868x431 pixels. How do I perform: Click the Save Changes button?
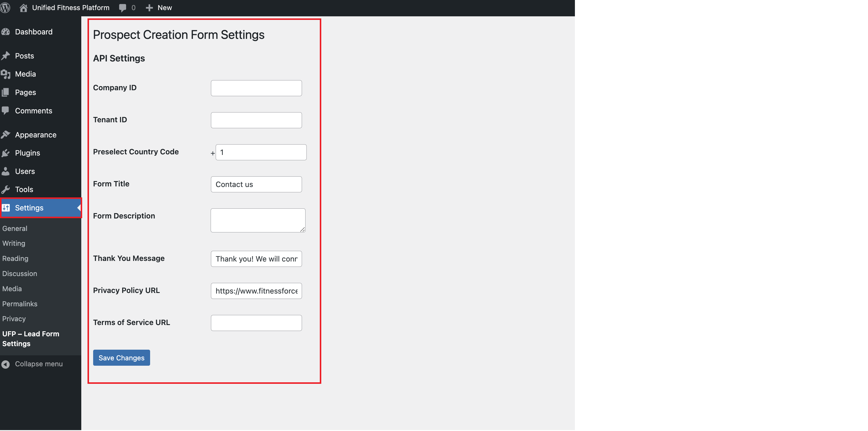pos(121,358)
